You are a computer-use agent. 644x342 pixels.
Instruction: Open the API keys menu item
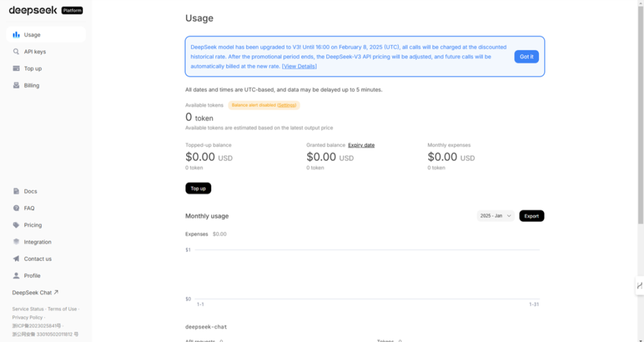pos(45,52)
